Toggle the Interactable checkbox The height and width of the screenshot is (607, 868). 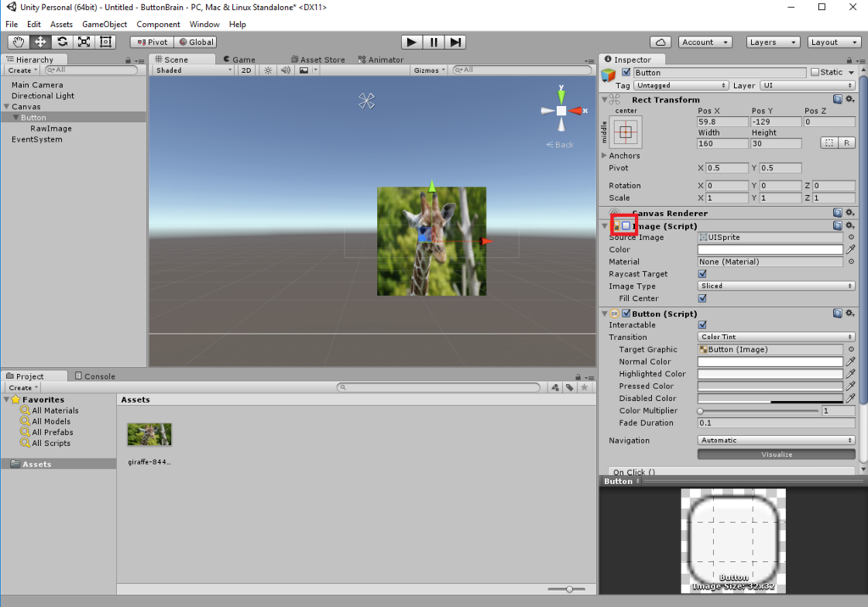703,325
